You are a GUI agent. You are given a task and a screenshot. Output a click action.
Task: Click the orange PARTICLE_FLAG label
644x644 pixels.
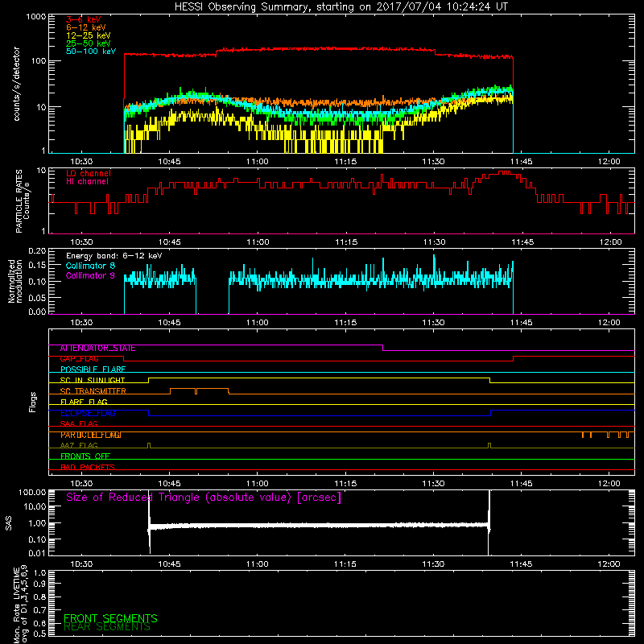pyautogui.click(x=91, y=435)
